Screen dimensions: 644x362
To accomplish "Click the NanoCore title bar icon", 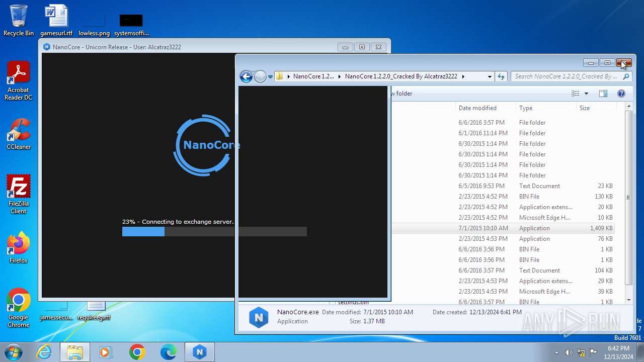I will 47,47.
